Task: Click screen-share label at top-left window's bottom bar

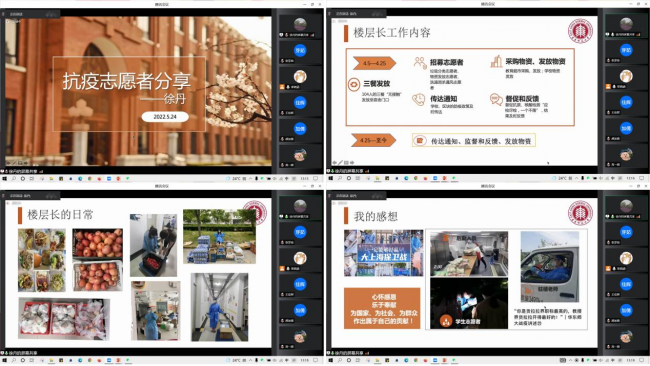Action: [24, 171]
